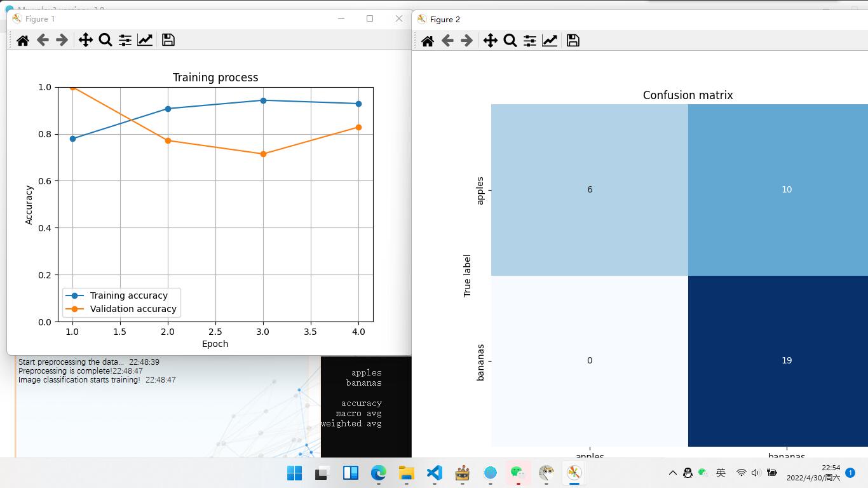Open WeChat from the taskbar
The image size is (868, 488).
(519, 473)
